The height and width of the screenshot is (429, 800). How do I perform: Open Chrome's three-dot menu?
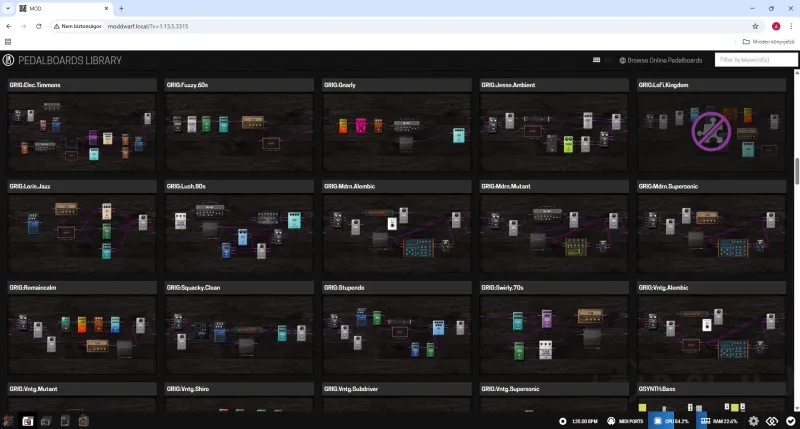tap(790, 25)
